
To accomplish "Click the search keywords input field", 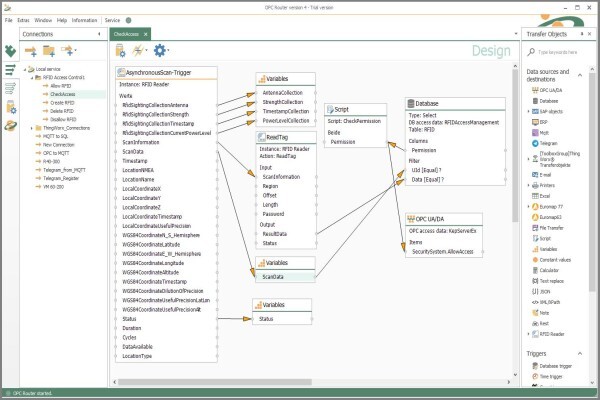I will click(x=558, y=52).
